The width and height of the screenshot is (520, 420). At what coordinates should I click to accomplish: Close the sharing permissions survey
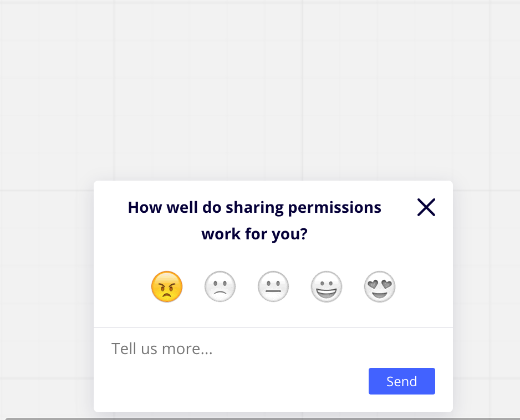426,207
